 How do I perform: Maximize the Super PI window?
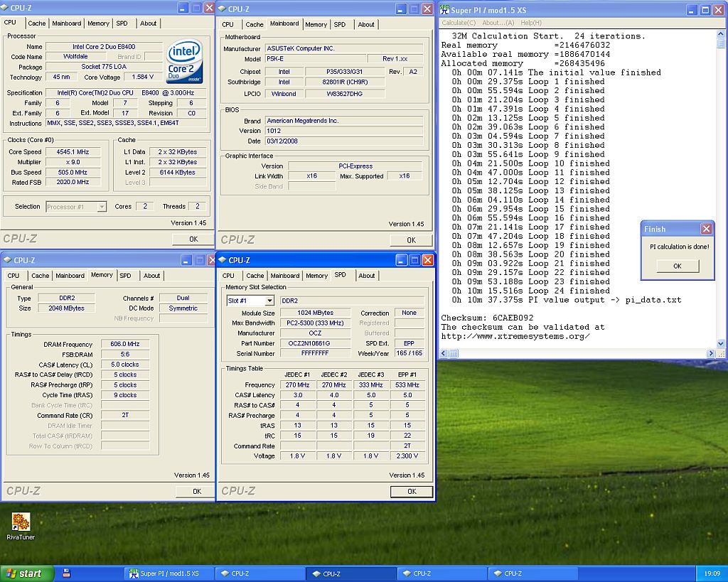pyautogui.click(x=705, y=10)
